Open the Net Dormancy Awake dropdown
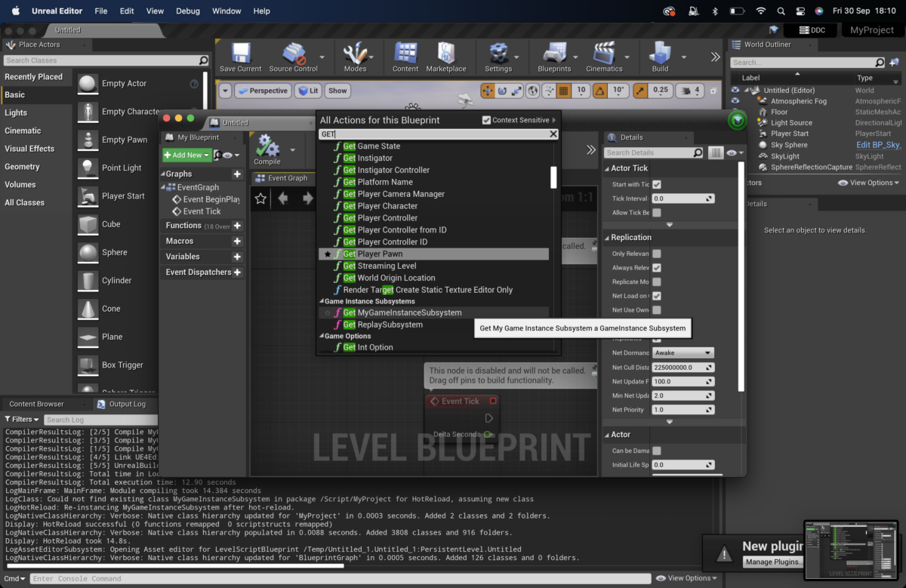The image size is (906, 588). click(x=683, y=352)
